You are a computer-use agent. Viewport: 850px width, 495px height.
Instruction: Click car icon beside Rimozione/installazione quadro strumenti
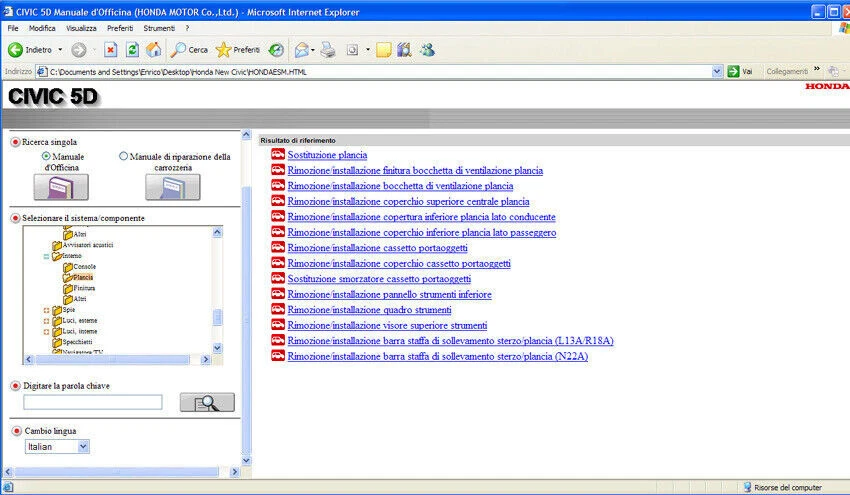(x=278, y=309)
